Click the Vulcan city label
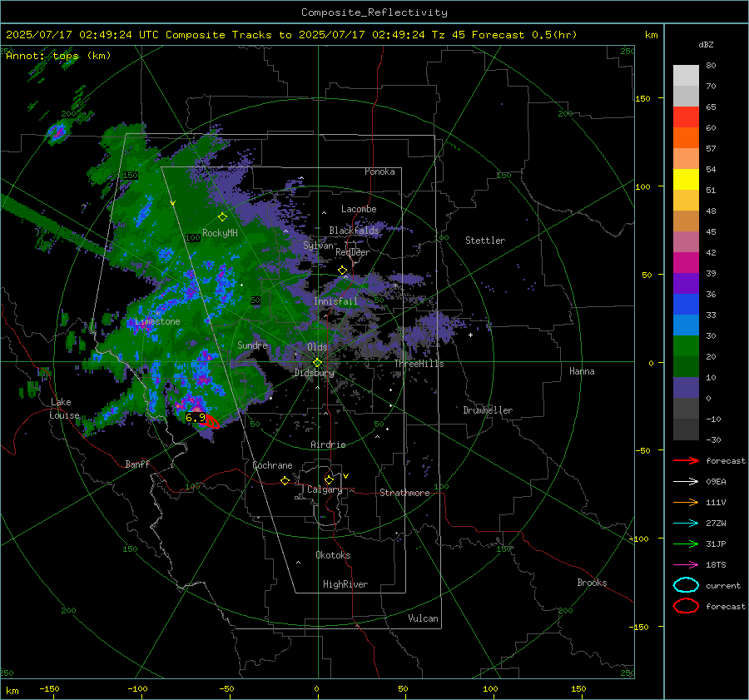Viewport: 749px width, 700px height. click(x=424, y=618)
